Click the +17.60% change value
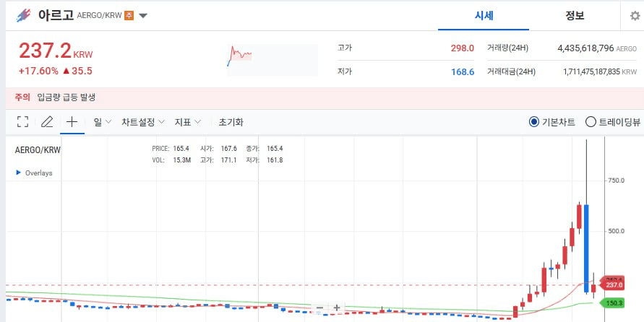Screen dimensions: 644x322 [x=38, y=71]
